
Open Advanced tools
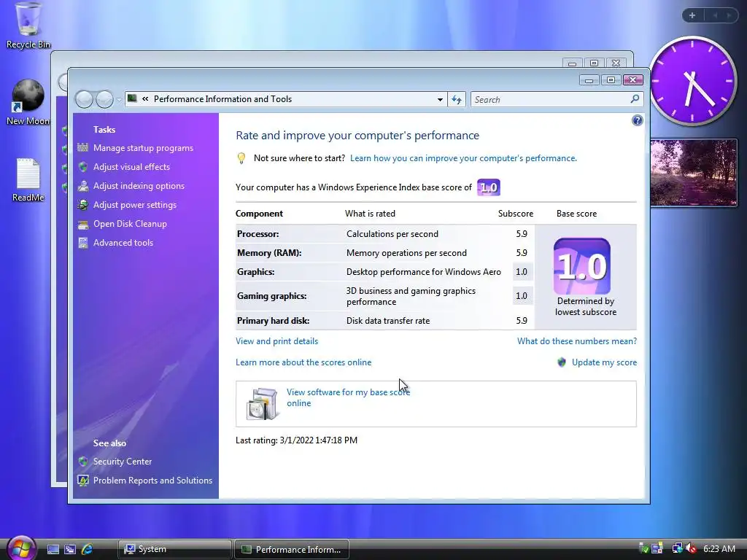(x=123, y=243)
